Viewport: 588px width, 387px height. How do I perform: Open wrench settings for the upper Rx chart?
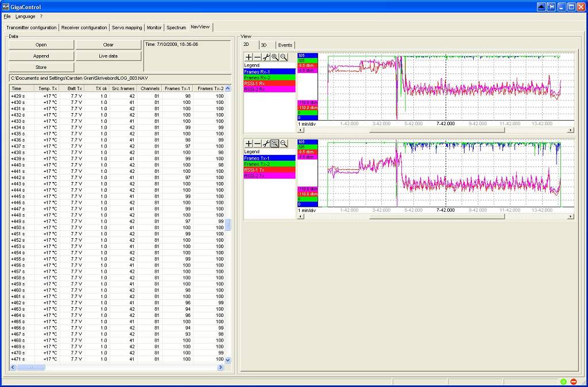[x=266, y=57]
